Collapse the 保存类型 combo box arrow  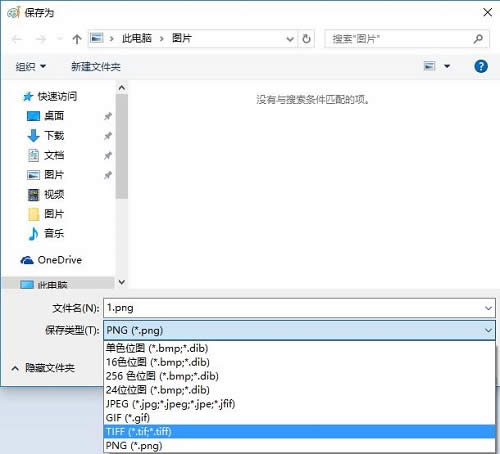(488, 330)
